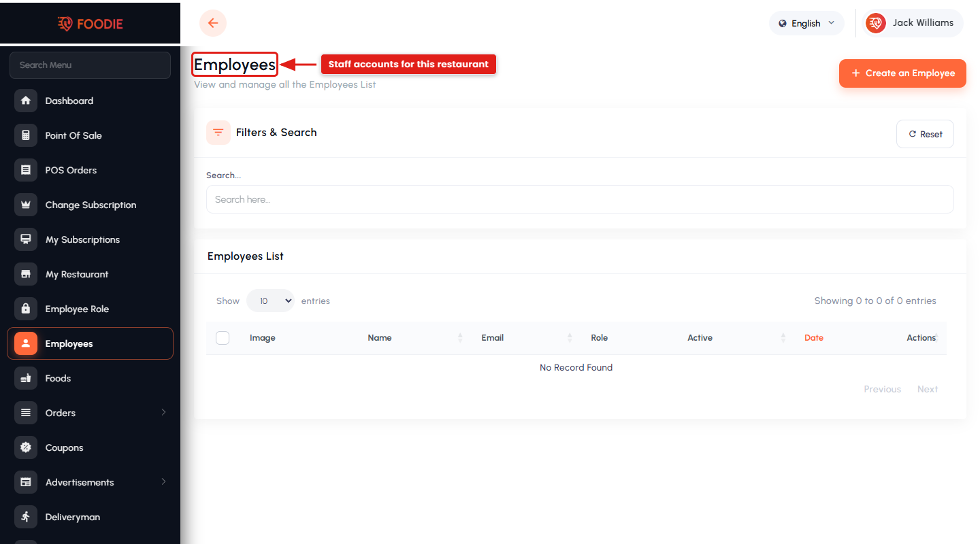Click the My Restaurant store icon
The image size is (980, 544).
[x=26, y=274]
